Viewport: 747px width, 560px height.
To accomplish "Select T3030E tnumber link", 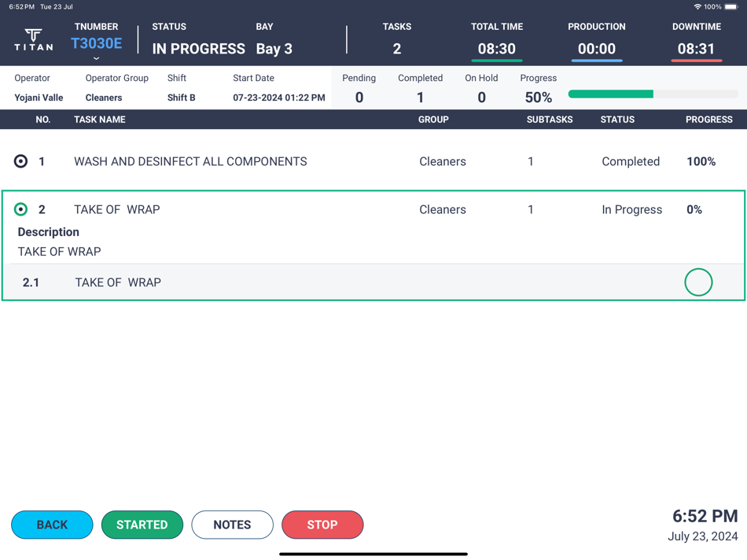I will (96, 43).
